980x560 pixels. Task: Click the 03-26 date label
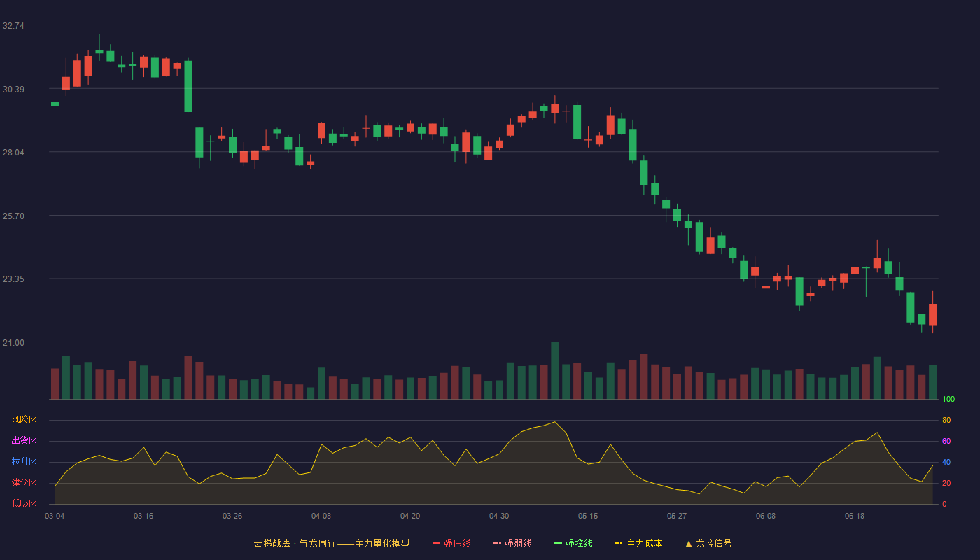tap(232, 516)
